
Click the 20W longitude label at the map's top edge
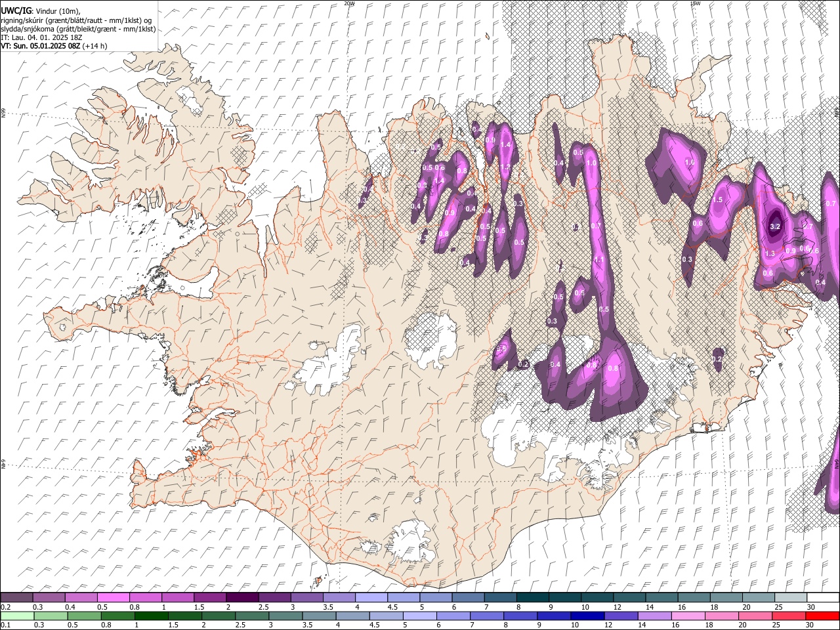[x=349, y=3]
